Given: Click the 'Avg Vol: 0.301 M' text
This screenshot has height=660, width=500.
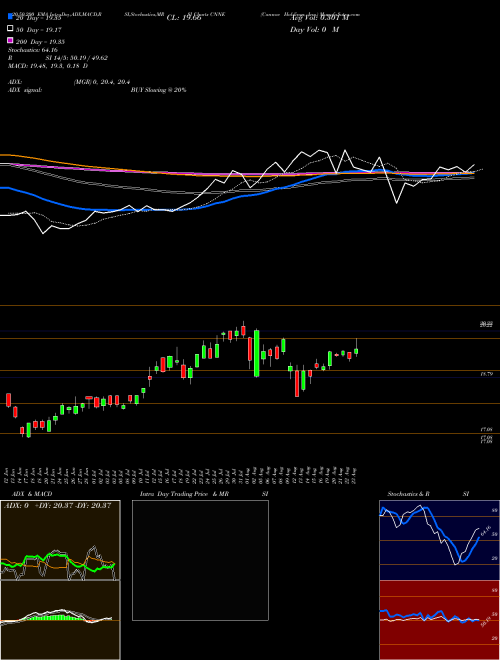Looking at the screenshot, I should coord(319,18).
